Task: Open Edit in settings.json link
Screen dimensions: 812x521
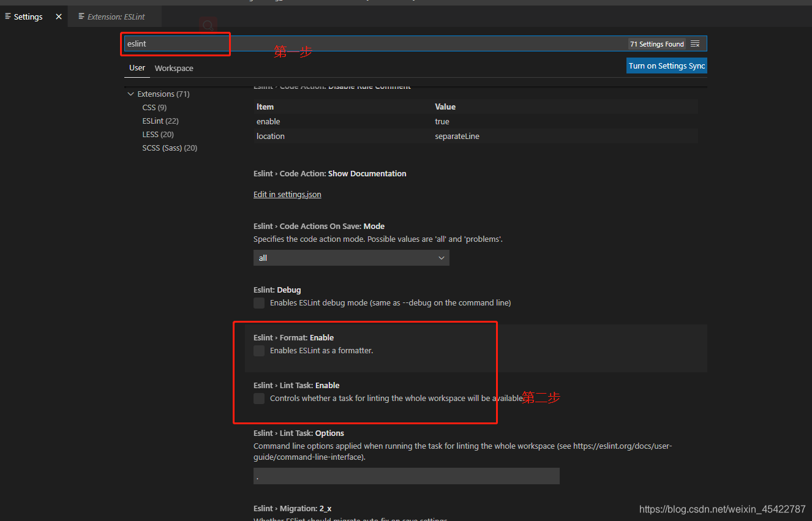Action: 287,195
